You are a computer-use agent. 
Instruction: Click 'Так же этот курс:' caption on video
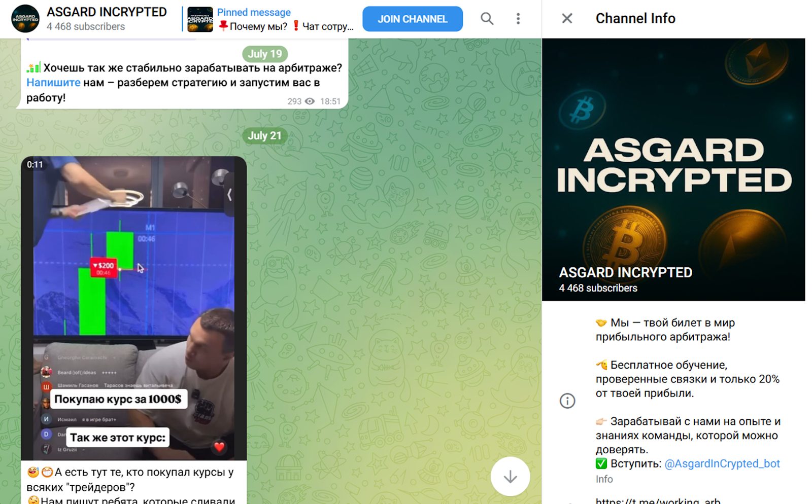(118, 438)
